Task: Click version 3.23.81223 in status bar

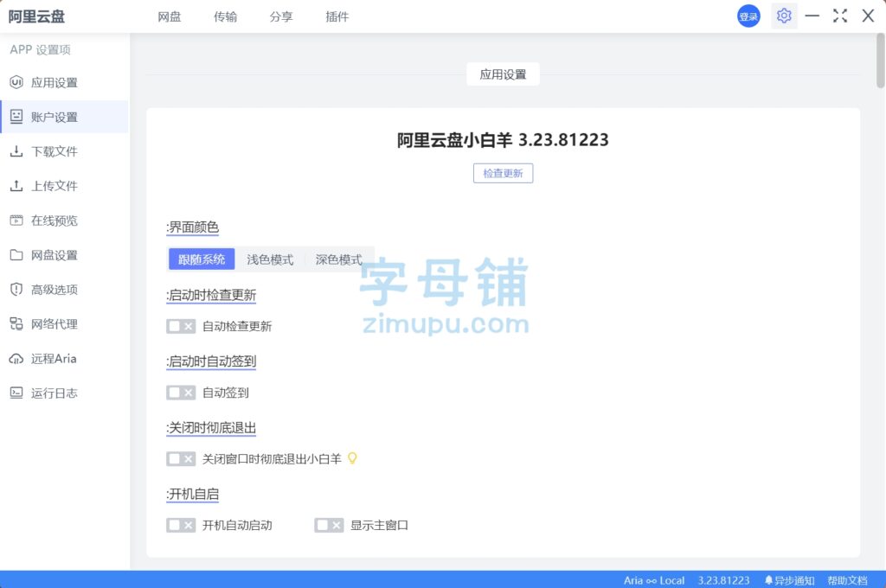Action: [x=723, y=580]
